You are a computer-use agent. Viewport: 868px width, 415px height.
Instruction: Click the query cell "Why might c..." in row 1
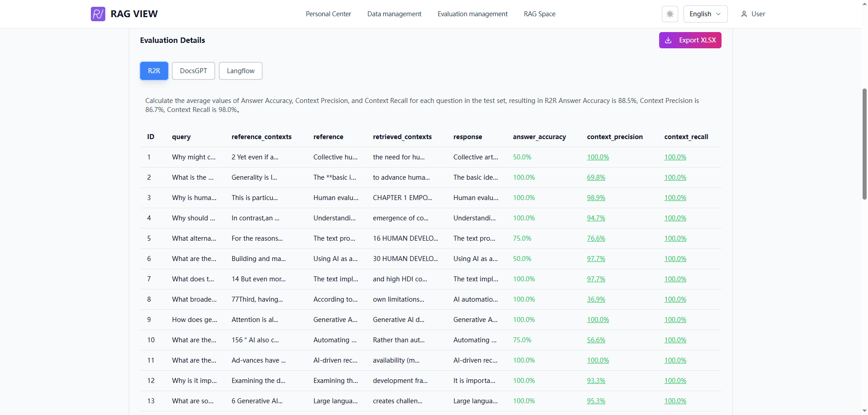[x=193, y=157]
